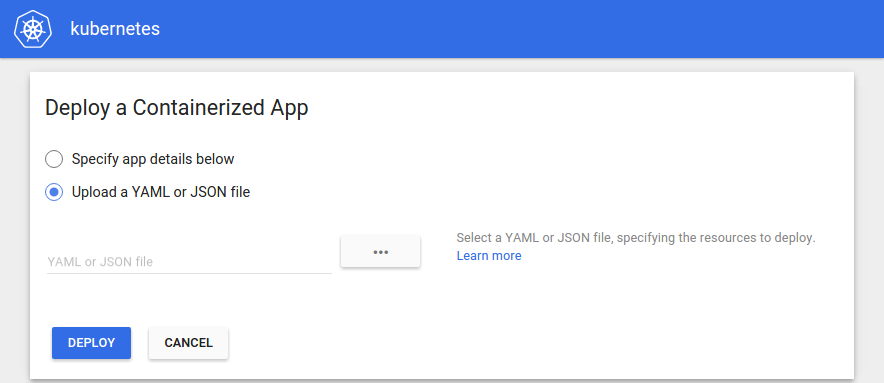Open the kubernetes title in header
The width and height of the screenshot is (884, 383).
click(x=115, y=29)
